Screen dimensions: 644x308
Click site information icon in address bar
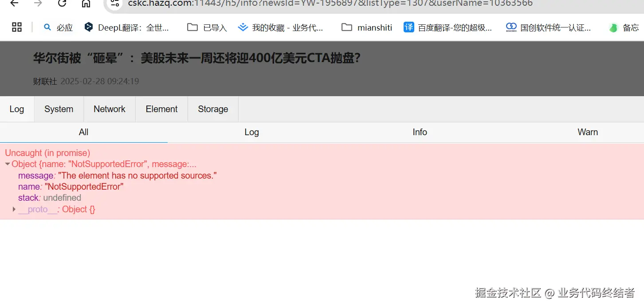click(115, 4)
